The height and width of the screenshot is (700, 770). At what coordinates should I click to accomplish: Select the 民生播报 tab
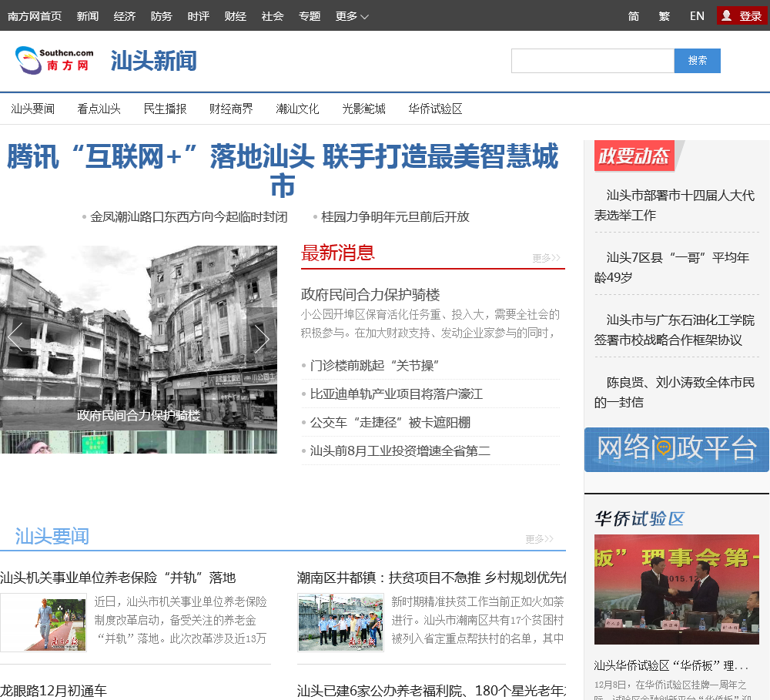165,109
